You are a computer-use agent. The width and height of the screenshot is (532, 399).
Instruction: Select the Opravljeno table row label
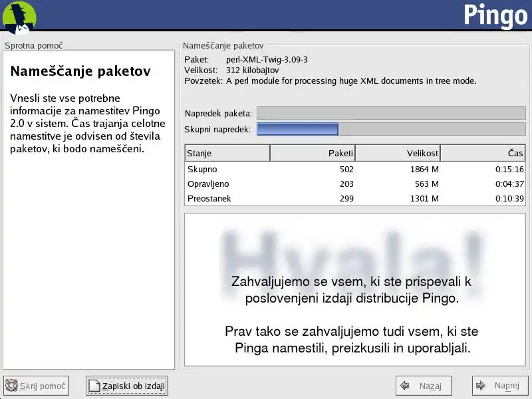208,184
